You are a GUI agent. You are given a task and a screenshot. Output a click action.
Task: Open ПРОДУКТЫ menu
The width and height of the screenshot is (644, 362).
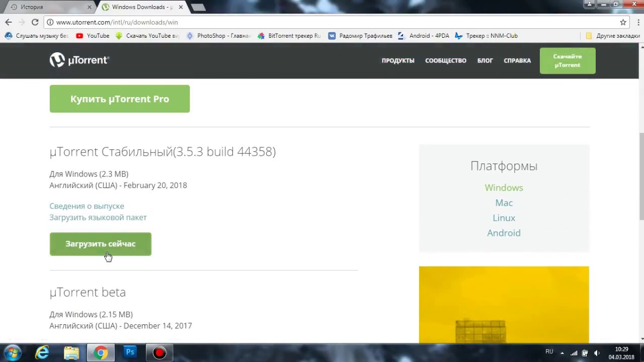coord(398,60)
